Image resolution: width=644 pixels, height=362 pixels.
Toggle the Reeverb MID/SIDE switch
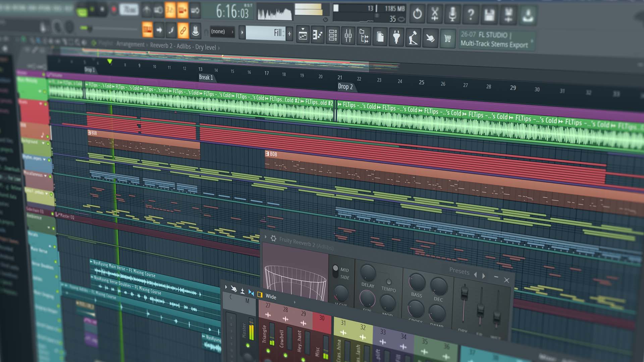pos(335,271)
